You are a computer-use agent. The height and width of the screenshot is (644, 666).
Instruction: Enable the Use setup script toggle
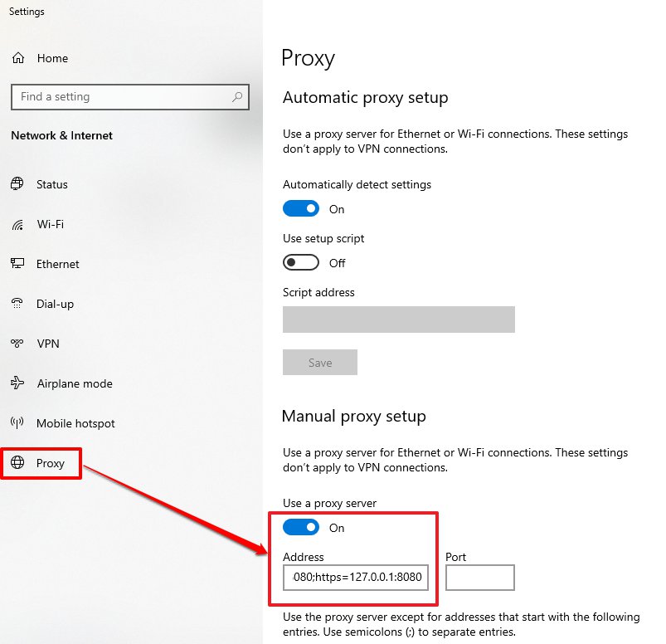[x=301, y=262]
